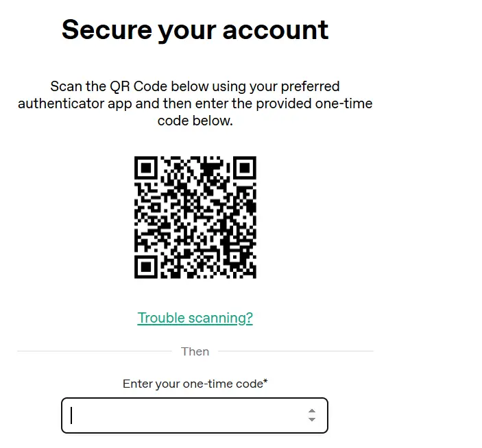Click the "Enter your one-time code*" label
482x448 pixels.
[195, 384]
